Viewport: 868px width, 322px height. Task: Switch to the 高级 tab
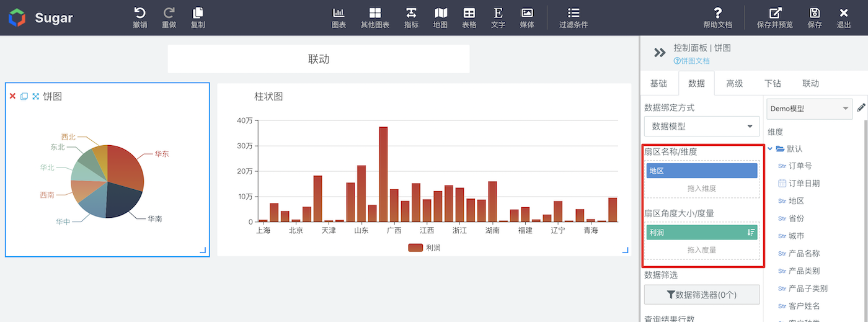[x=734, y=83]
